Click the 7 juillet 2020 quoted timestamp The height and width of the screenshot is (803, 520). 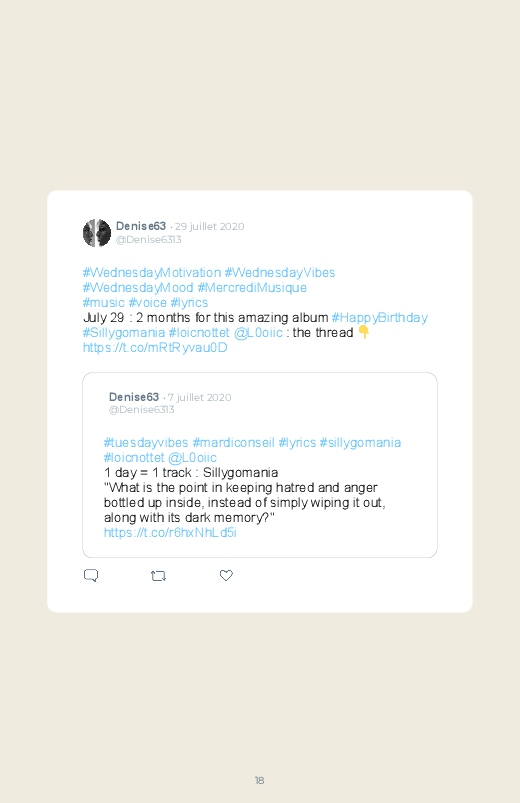[199, 397]
